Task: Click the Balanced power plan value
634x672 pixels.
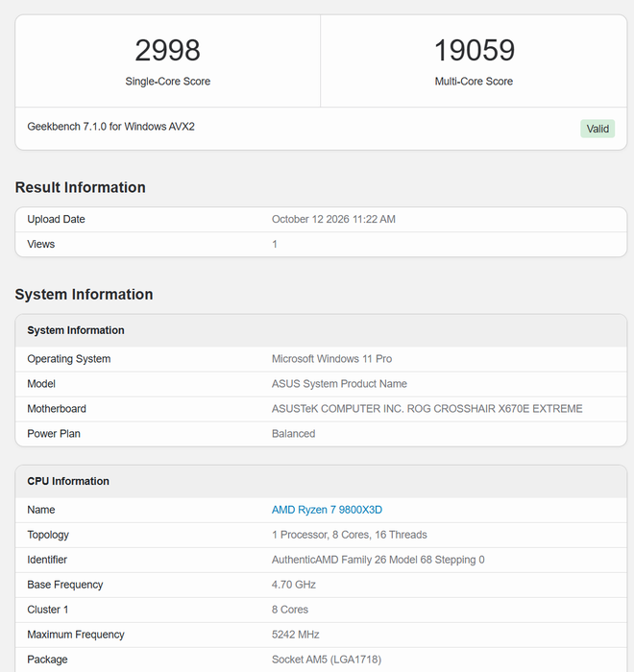Action: [293, 434]
